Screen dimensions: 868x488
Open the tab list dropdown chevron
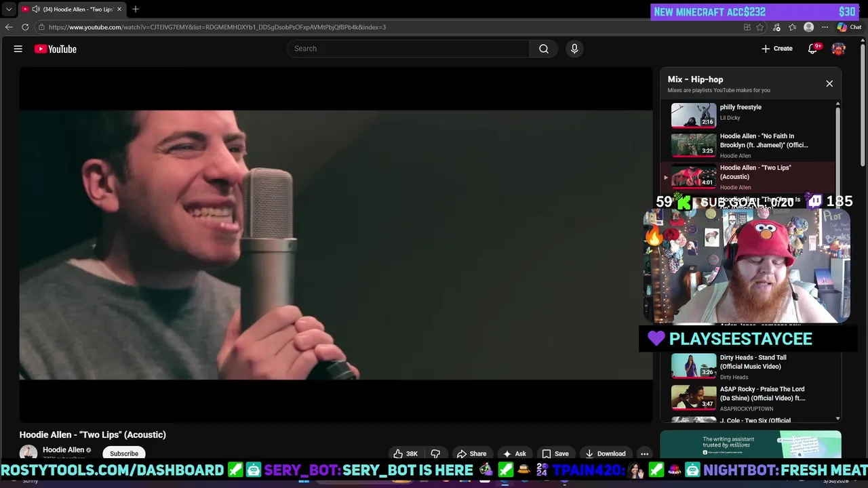pyautogui.click(x=9, y=9)
